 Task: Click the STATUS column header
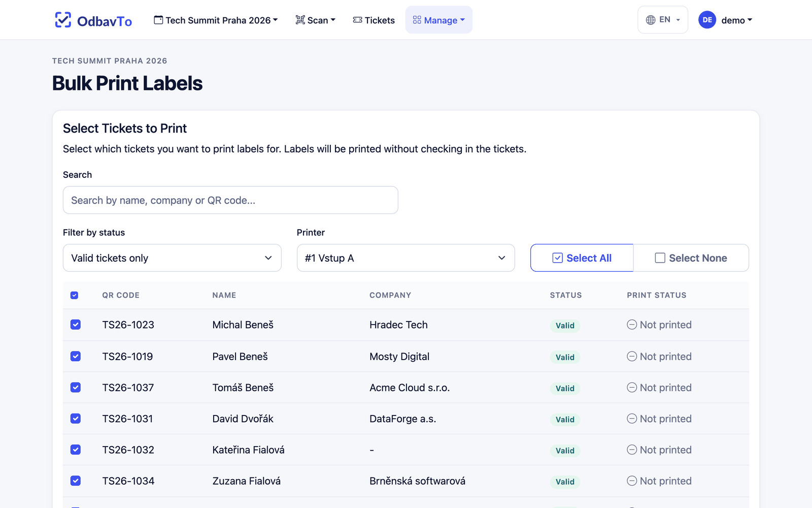click(x=566, y=295)
